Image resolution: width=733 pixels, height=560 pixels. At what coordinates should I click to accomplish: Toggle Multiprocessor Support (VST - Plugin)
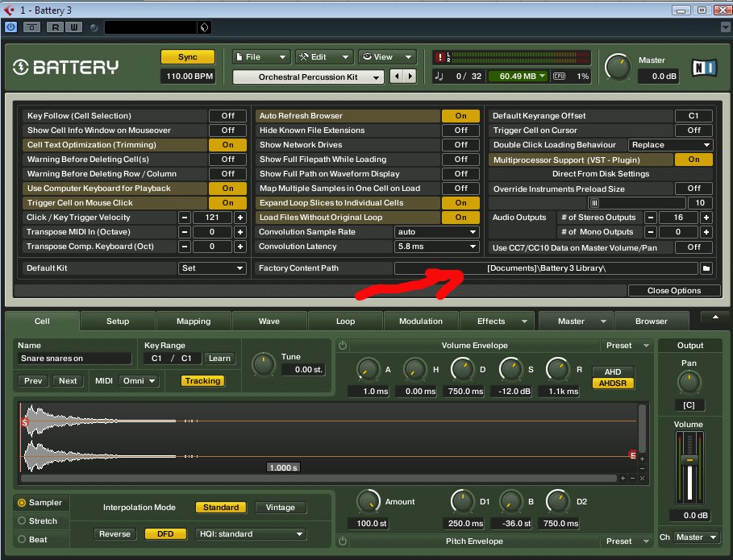(x=693, y=160)
